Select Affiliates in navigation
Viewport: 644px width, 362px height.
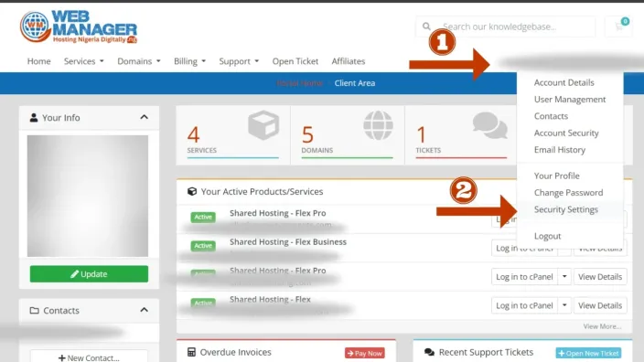[x=349, y=61]
